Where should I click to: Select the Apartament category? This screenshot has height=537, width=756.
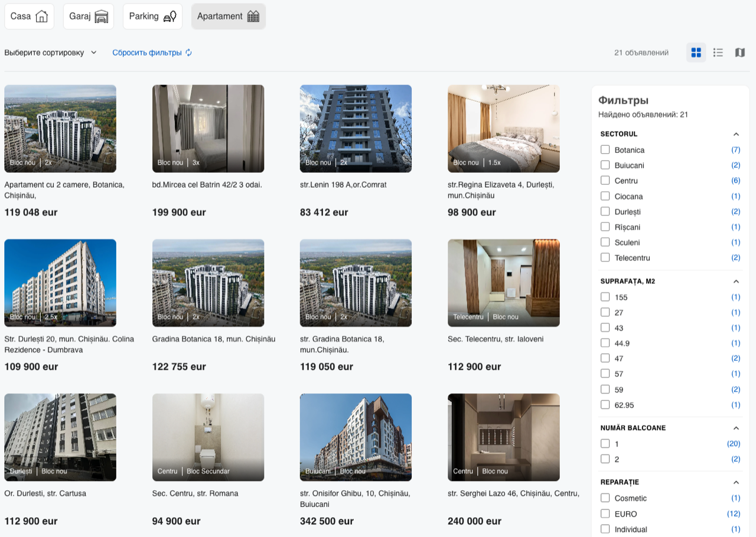229,17
